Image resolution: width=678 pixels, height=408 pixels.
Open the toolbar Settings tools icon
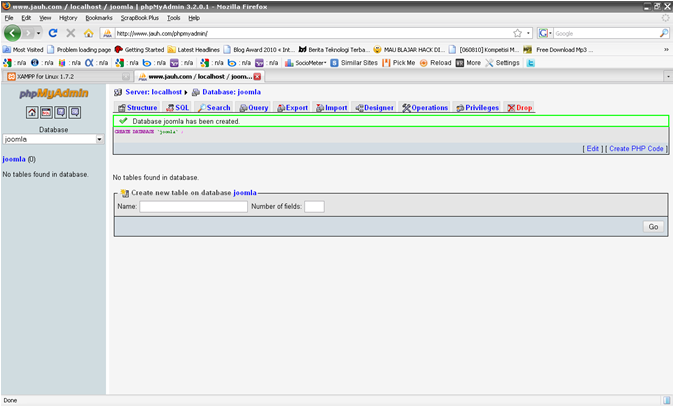pyautogui.click(x=489, y=63)
